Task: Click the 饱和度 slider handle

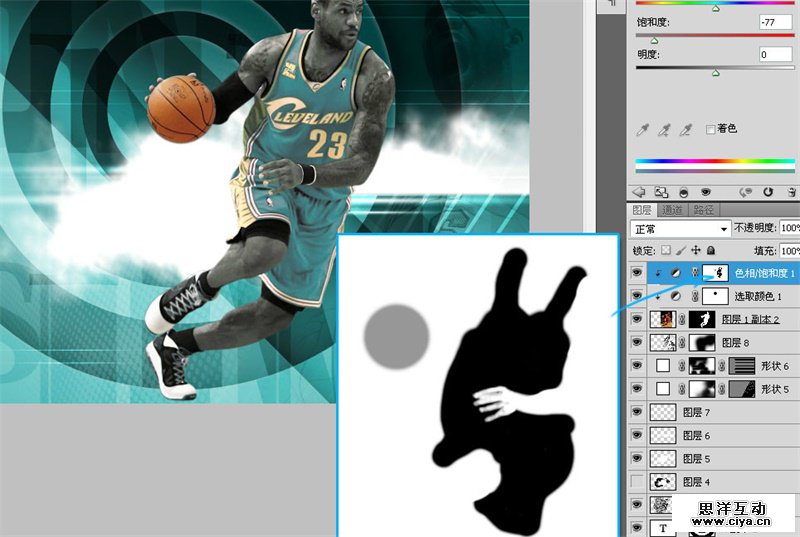Action: 654,41
